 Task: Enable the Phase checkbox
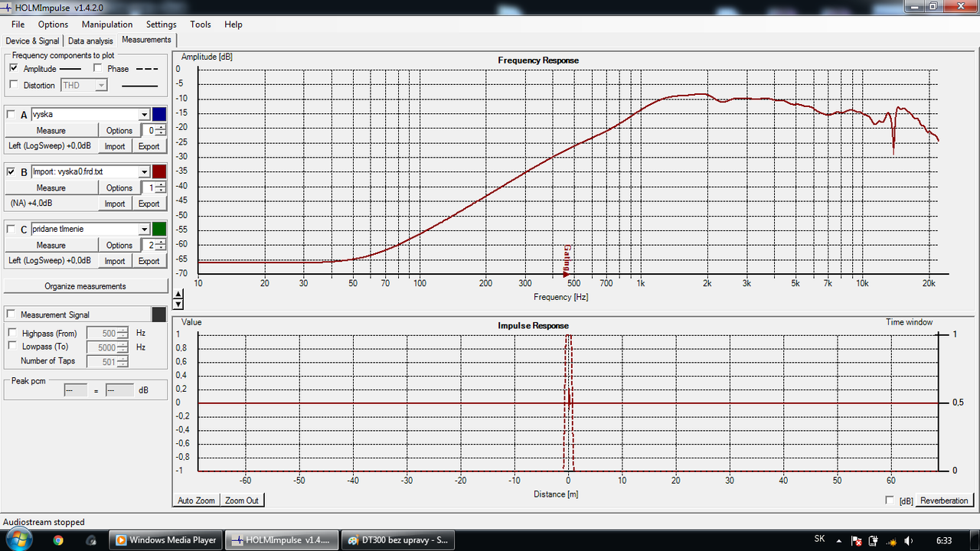coord(97,68)
